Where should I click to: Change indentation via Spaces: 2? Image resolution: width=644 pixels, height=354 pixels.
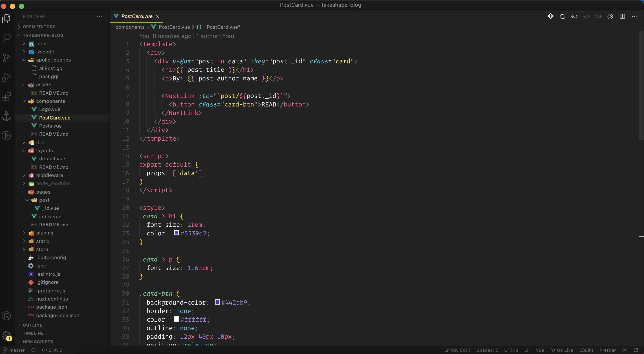click(x=487, y=350)
